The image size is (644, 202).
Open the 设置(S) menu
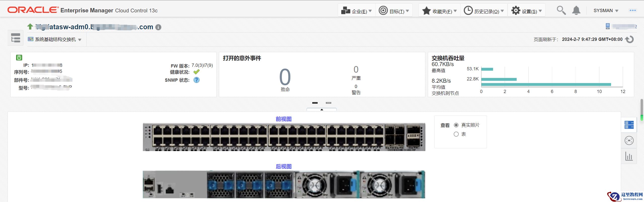pos(526,11)
